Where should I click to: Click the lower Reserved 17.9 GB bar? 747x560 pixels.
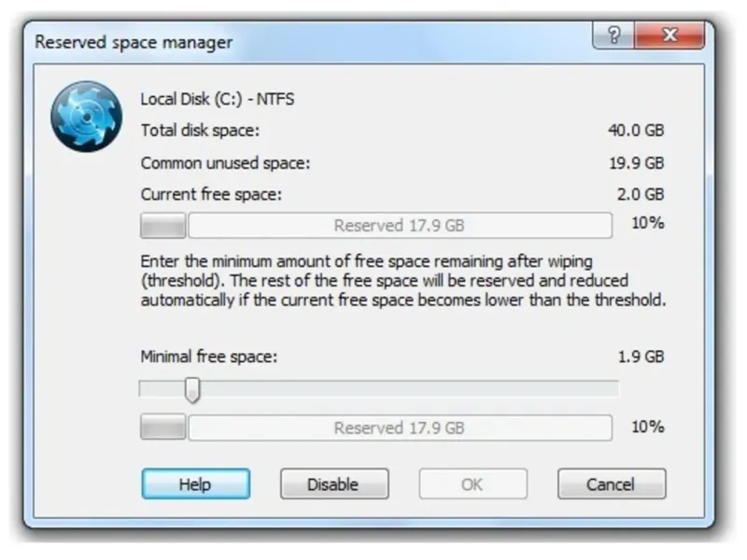tap(401, 427)
